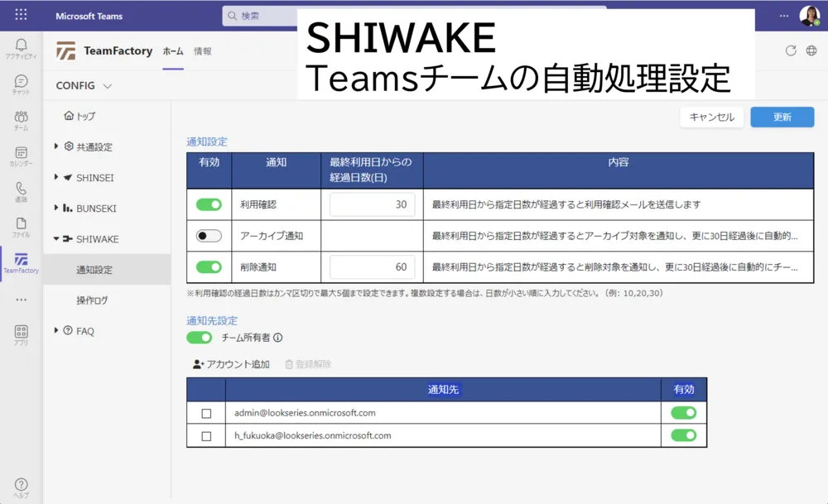Click the 更新 button

click(x=782, y=118)
